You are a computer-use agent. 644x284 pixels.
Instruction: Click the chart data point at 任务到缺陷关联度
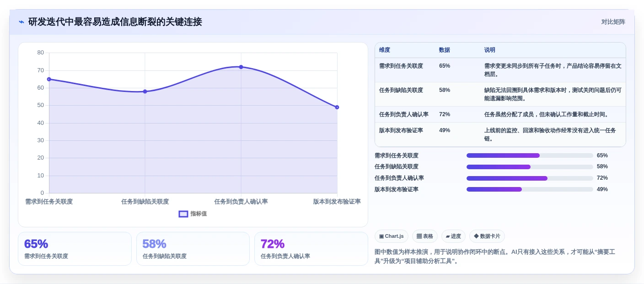(145, 91)
